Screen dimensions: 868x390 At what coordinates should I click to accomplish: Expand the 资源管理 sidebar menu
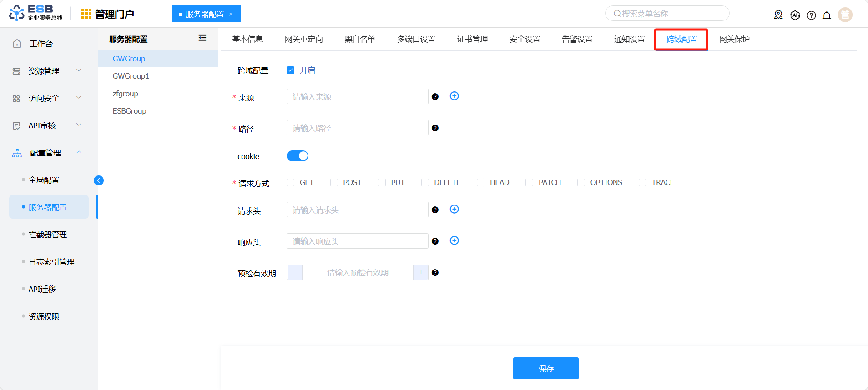pyautogui.click(x=45, y=71)
